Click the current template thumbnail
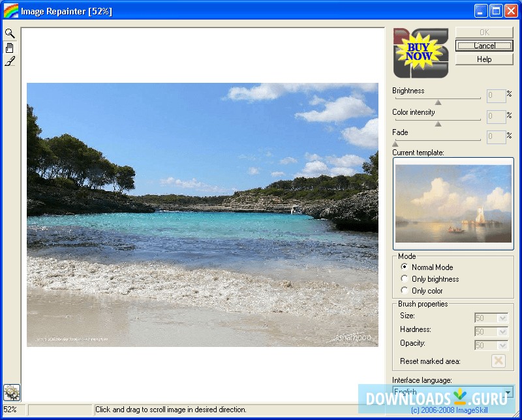Viewport: 522px width, 420px height. (453, 204)
